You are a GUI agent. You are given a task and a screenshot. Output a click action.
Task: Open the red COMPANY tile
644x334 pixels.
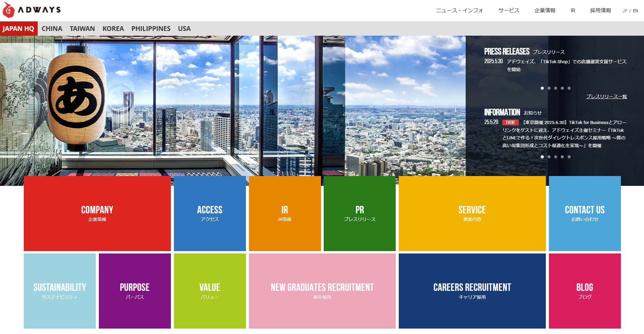[x=97, y=213]
